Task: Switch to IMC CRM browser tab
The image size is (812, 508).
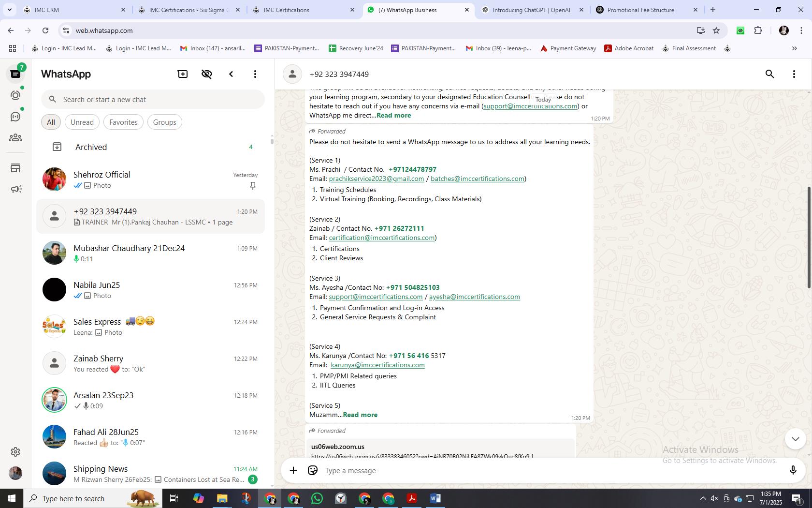Action: click(75, 10)
